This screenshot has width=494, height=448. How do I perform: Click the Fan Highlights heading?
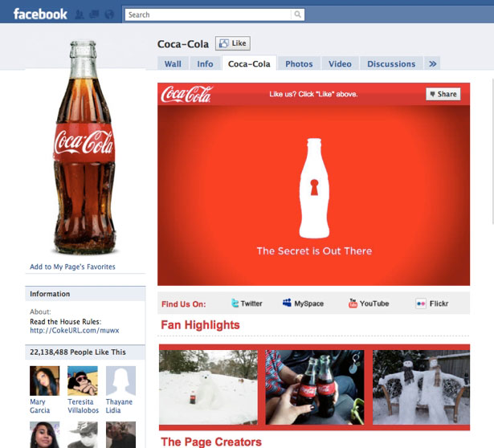pos(200,325)
